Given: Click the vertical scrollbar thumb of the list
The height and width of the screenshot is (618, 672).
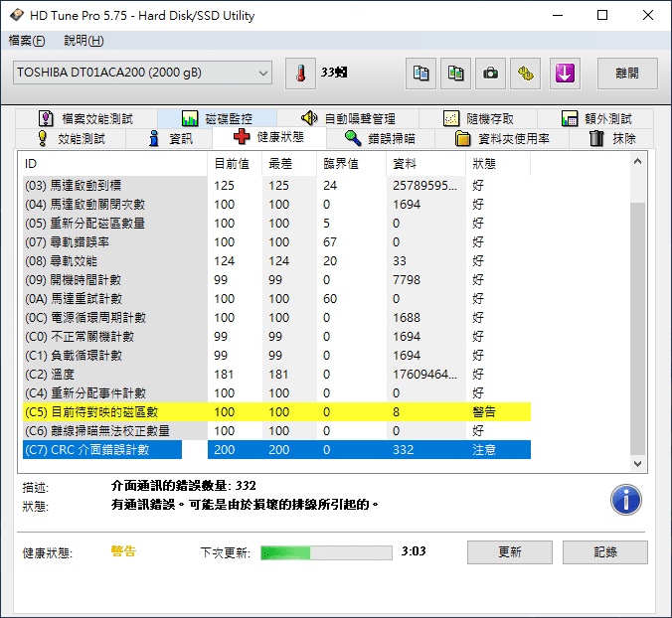Looking at the screenshot, I should [638, 329].
